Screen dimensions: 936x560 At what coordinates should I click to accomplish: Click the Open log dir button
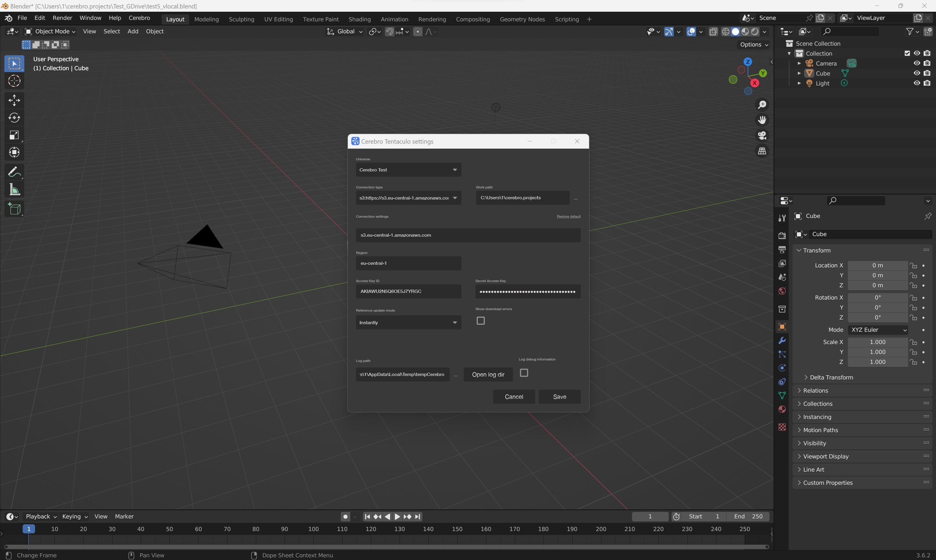(x=488, y=374)
